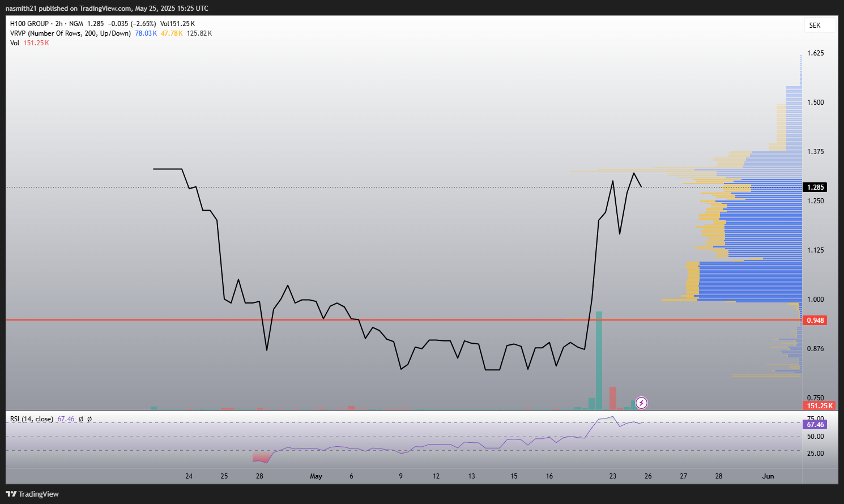Click the price change -0.035 (-2.65%) text
The height and width of the screenshot is (504, 844).
coord(132,24)
